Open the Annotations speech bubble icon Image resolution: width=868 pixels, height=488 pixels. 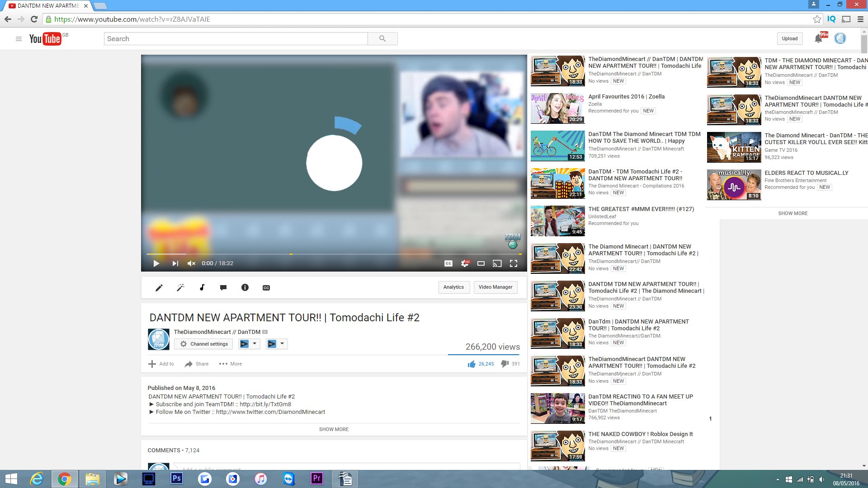click(223, 288)
